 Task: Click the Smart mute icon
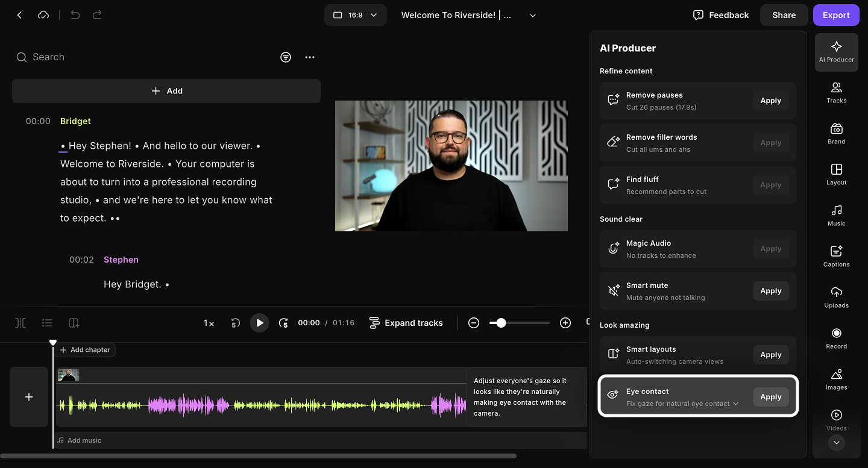(x=614, y=291)
